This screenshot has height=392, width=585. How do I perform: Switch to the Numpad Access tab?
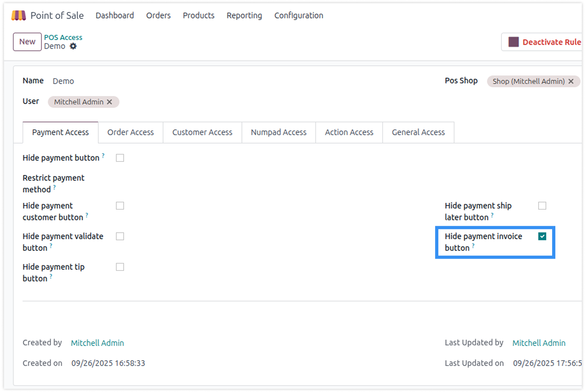[278, 132]
